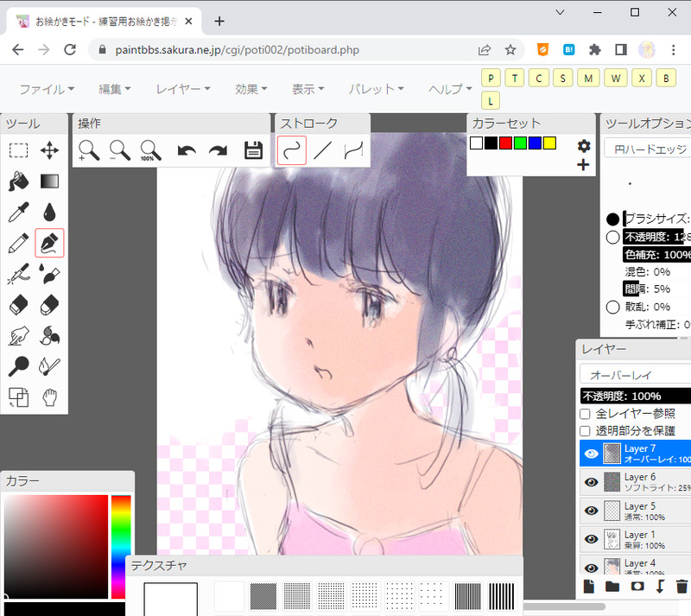
Task: Open the 編集 menu
Action: tap(115, 89)
